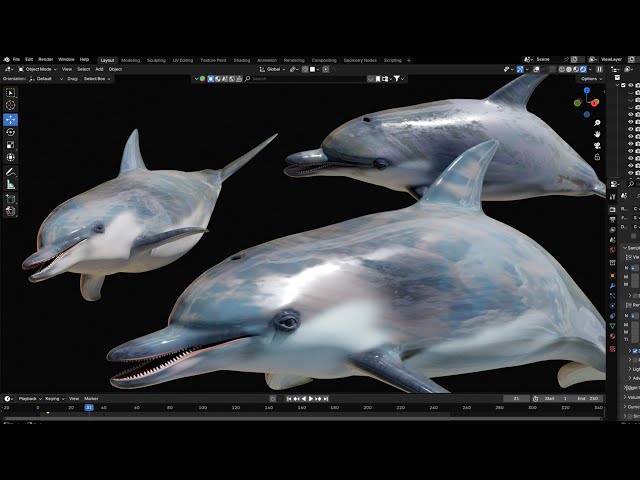Screen dimensions: 640x480
Task: Click the Blender logo menu icon
Action: (7, 60)
